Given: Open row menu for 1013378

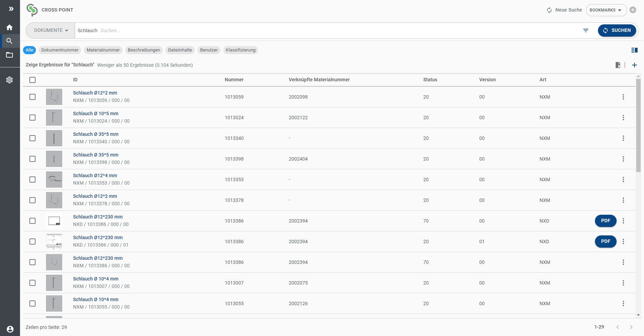Looking at the screenshot, I should click(x=623, y=200).
